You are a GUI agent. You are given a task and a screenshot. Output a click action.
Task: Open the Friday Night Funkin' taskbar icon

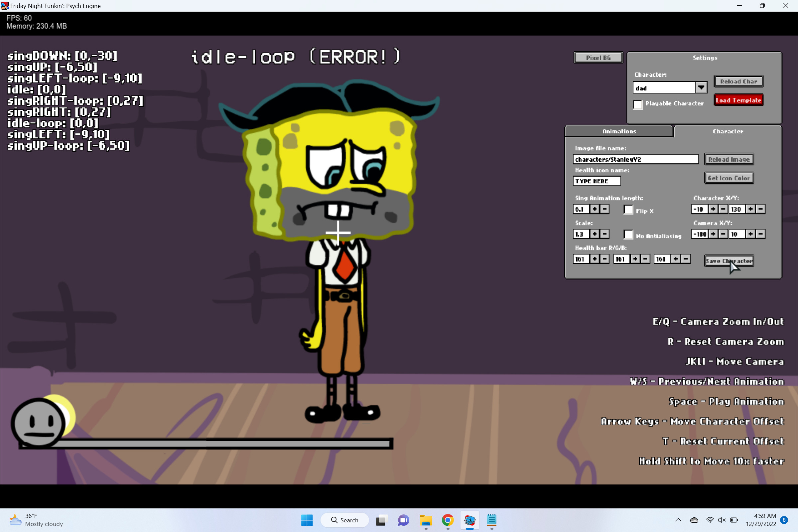pos(469,520)
